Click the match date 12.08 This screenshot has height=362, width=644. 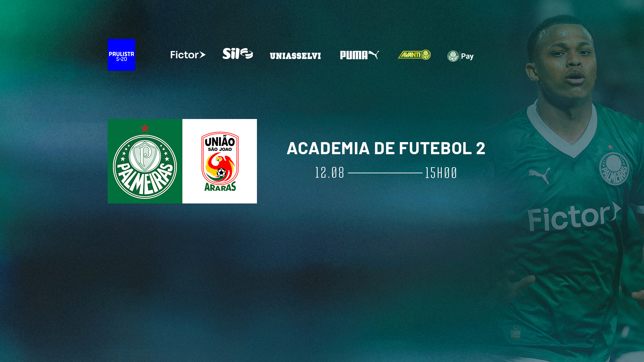pos(330,173)
